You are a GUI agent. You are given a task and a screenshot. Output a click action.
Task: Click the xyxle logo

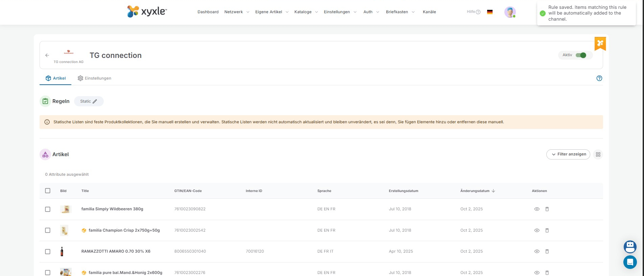[147, 12]
